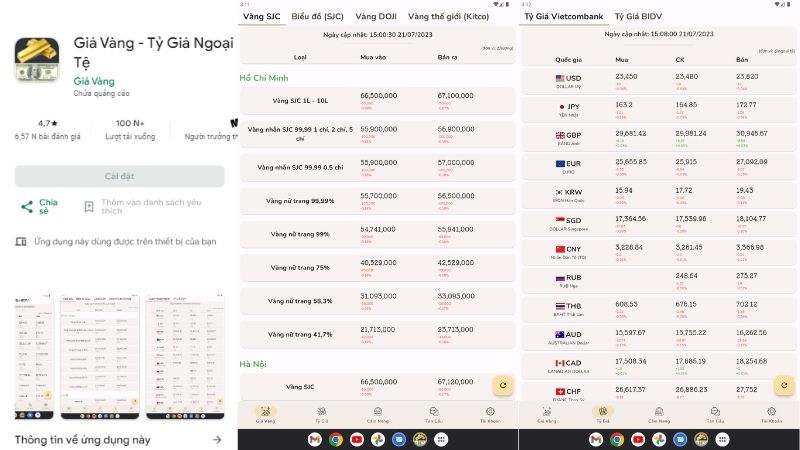Screen dimensions: 800x450
Task: Click the THB currency row
Action: pyautogui.click(x=659, y=310)
